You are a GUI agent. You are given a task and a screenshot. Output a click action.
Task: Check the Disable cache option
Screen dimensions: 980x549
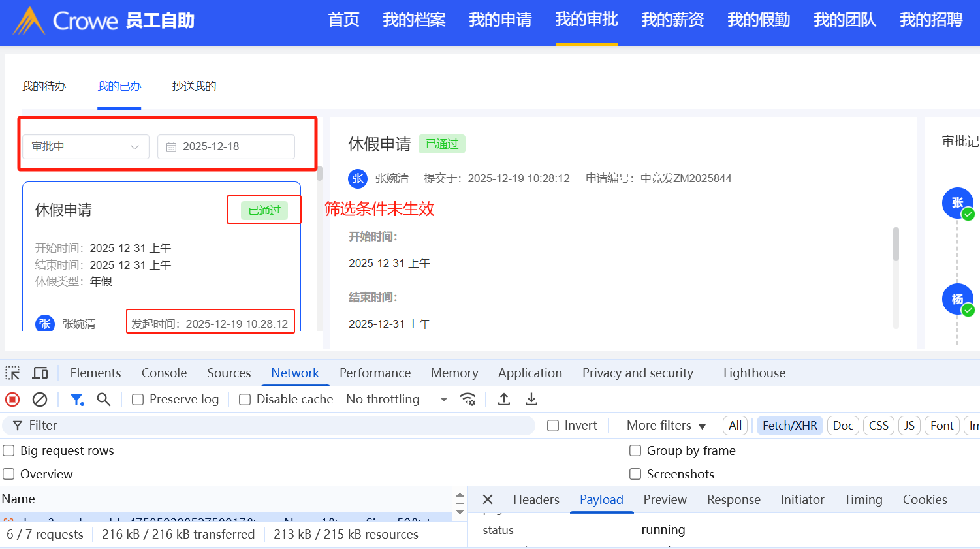[245, 400]
